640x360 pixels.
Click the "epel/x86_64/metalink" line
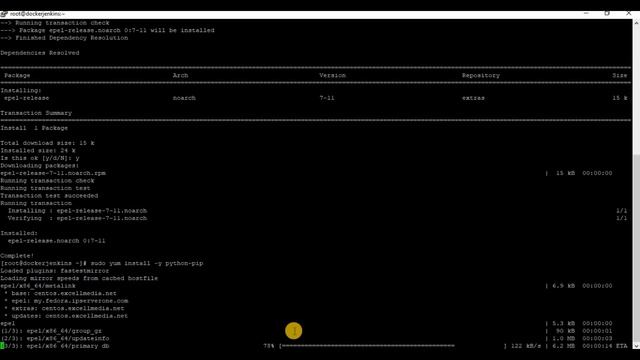coord(38,286)
